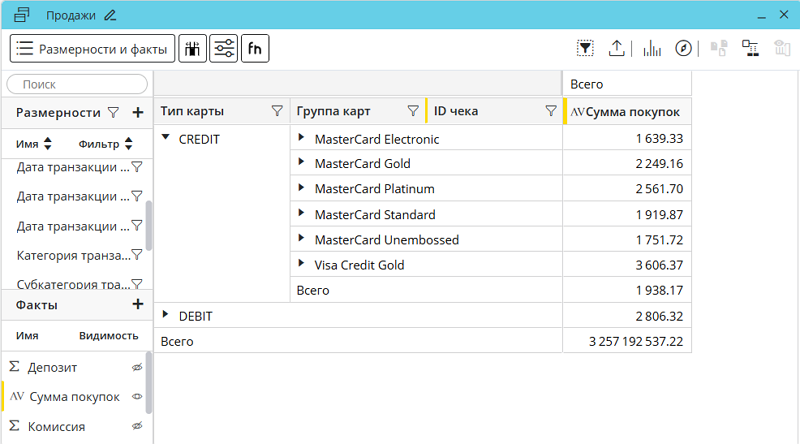Open filter for Тип карты column

(x=277, y=111)
